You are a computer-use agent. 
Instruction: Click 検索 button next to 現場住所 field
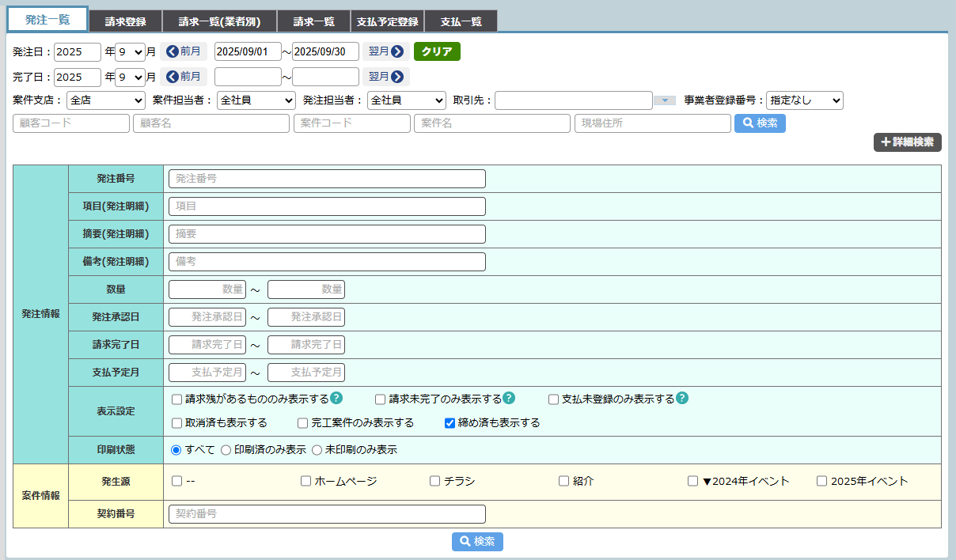tap(760, 123)
